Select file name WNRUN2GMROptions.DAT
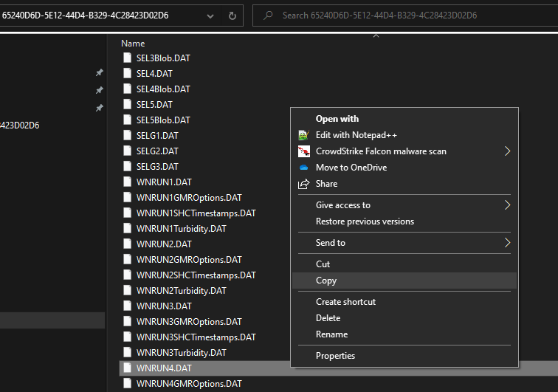Image resolution: width=558 pixels, height=392 pixels. [189, 260]
